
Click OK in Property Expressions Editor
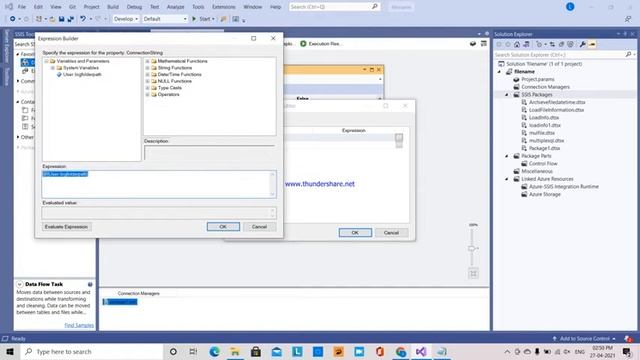(x=355, y=233)
